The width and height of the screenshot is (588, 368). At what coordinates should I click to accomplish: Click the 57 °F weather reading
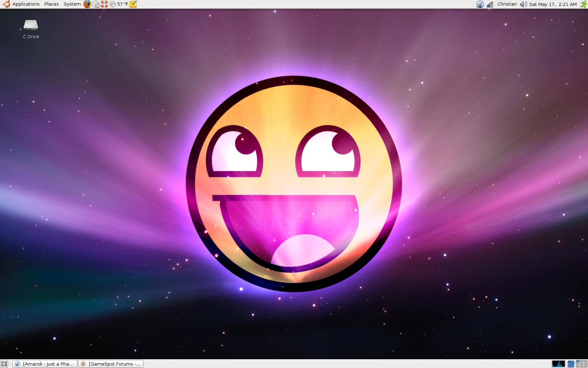click(x=122, y=4)
